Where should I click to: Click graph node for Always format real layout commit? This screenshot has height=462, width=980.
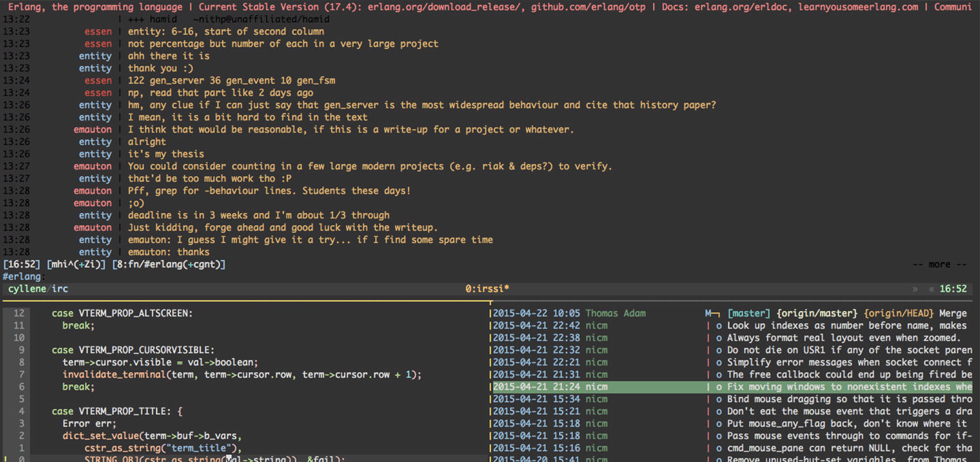pos(719,338)
